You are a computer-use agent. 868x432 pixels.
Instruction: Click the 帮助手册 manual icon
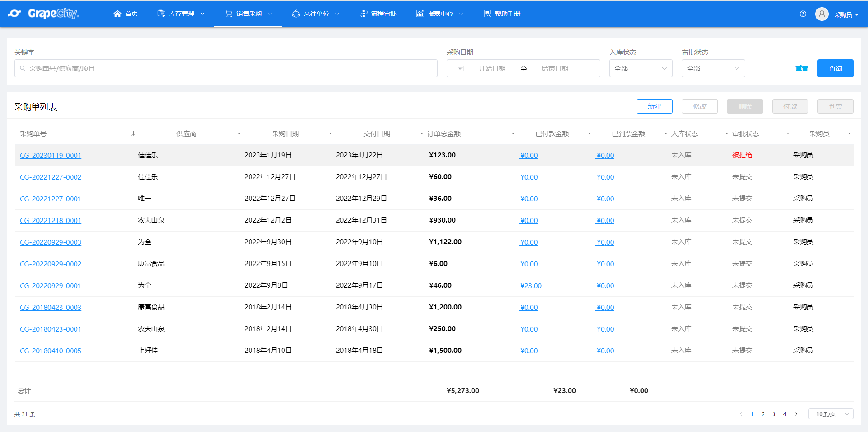tap(487, 14)
